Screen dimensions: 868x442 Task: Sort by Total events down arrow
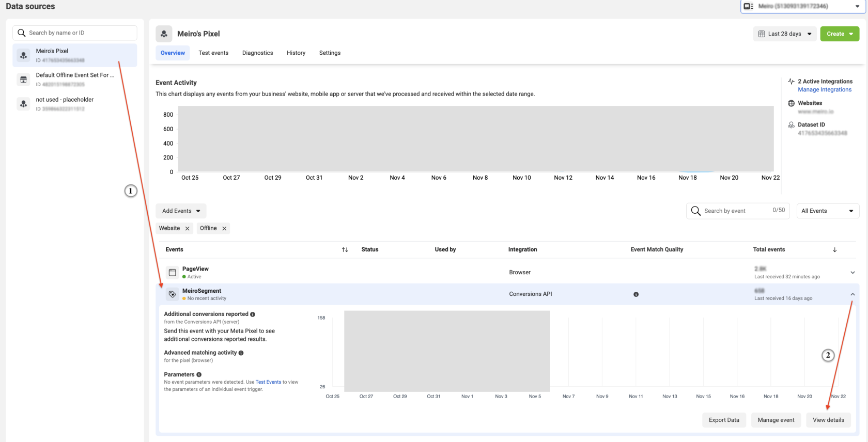tap(834, 249)
